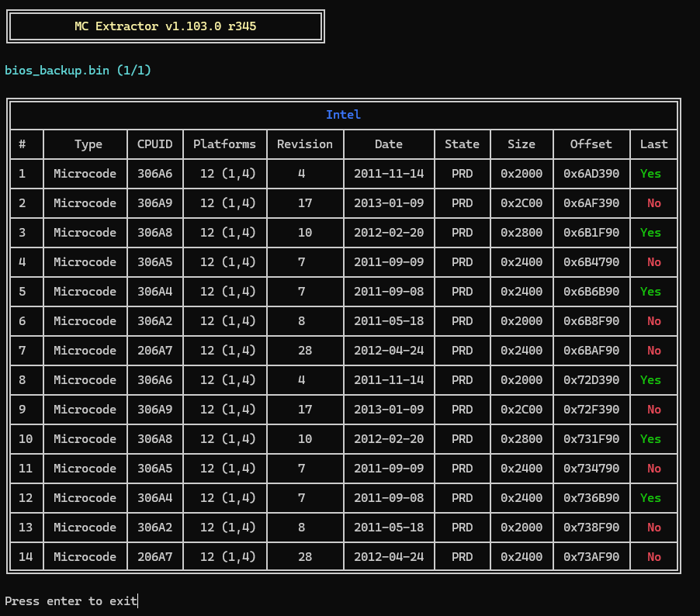Click the CPUID 206A7 in row 14
The height and width of the screenshot is (616, 700).
click(154, 557)
